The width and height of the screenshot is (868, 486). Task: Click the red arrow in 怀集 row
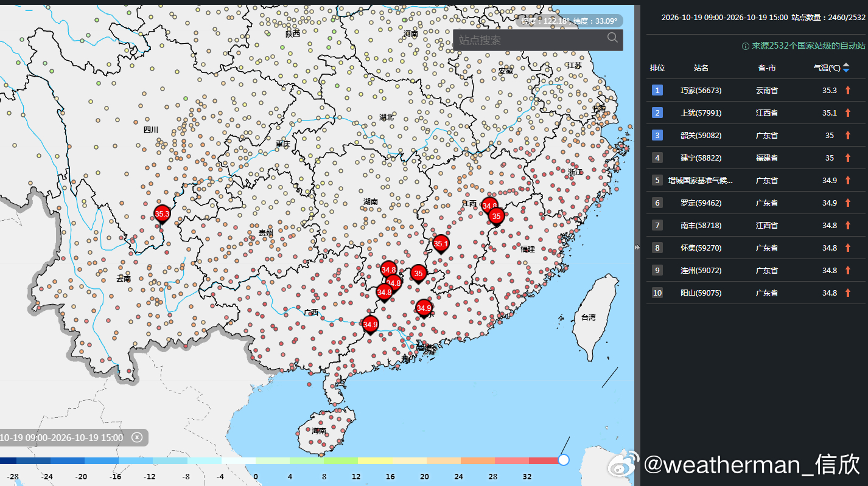click(x=847, y=248)
